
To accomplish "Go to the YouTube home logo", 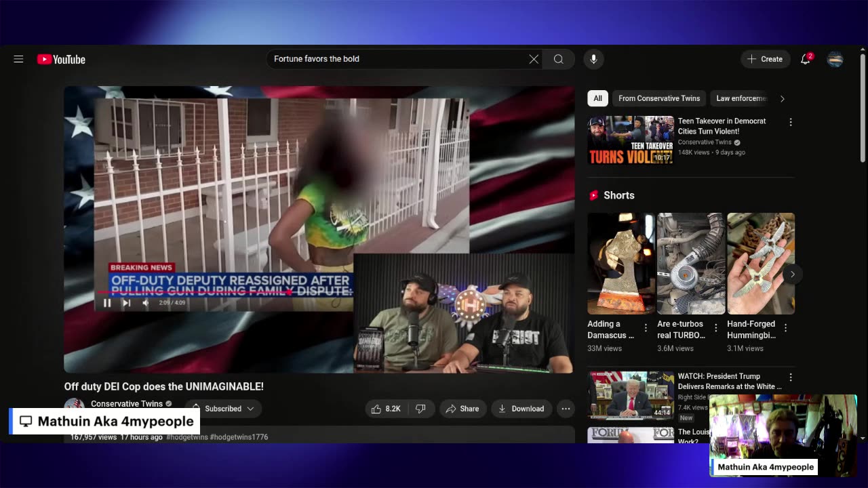I will (x=61, y=59).
